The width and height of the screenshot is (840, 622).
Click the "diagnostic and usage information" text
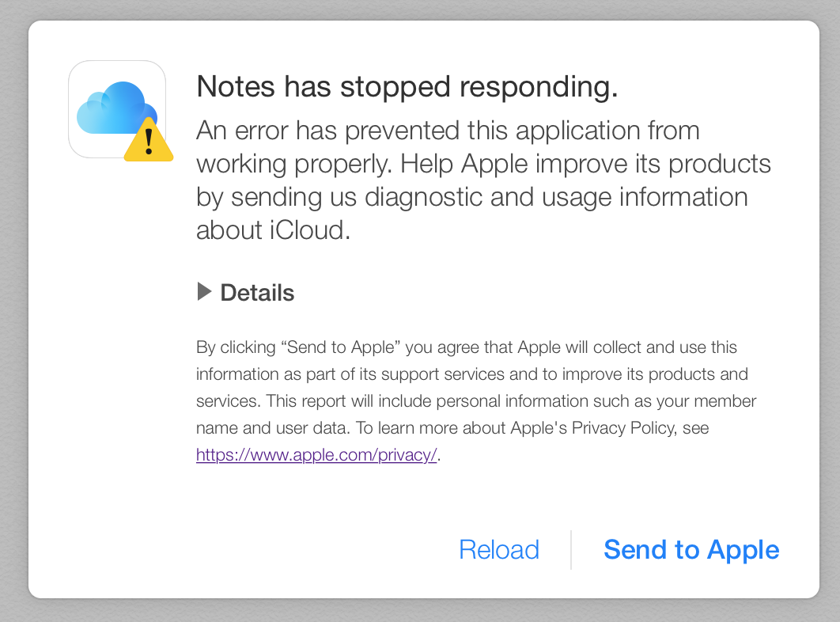pyautogui.click(x=556, y=197)
